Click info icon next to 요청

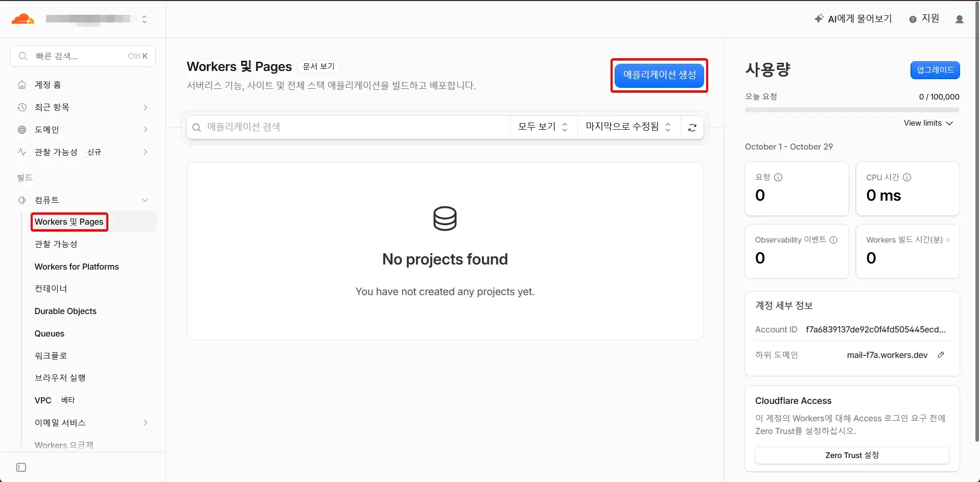(x=778, y=177)
